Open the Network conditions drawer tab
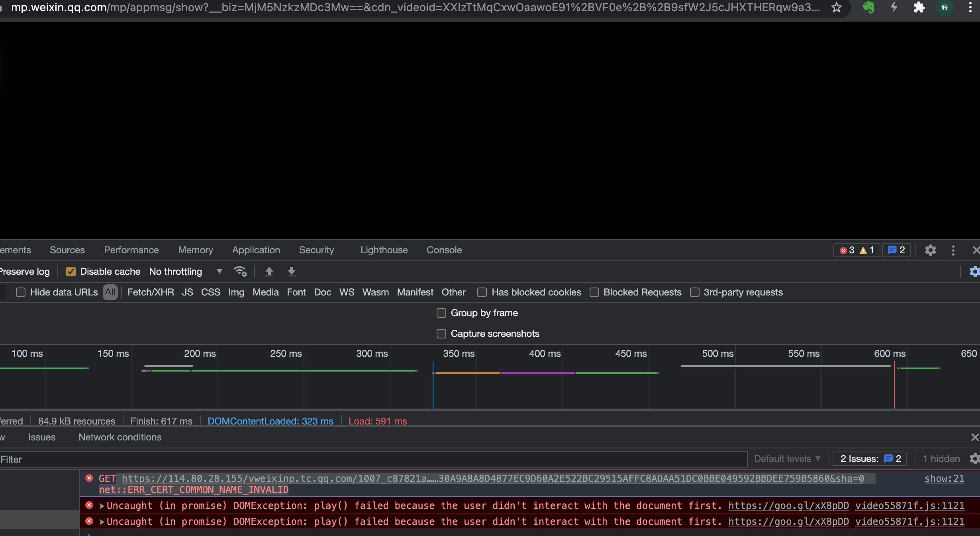 pyautogui.click(x=120, y=437)
